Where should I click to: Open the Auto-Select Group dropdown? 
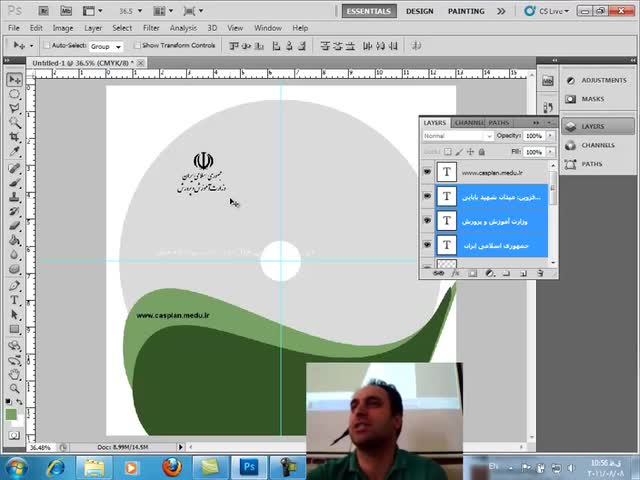tap(106, 47)
